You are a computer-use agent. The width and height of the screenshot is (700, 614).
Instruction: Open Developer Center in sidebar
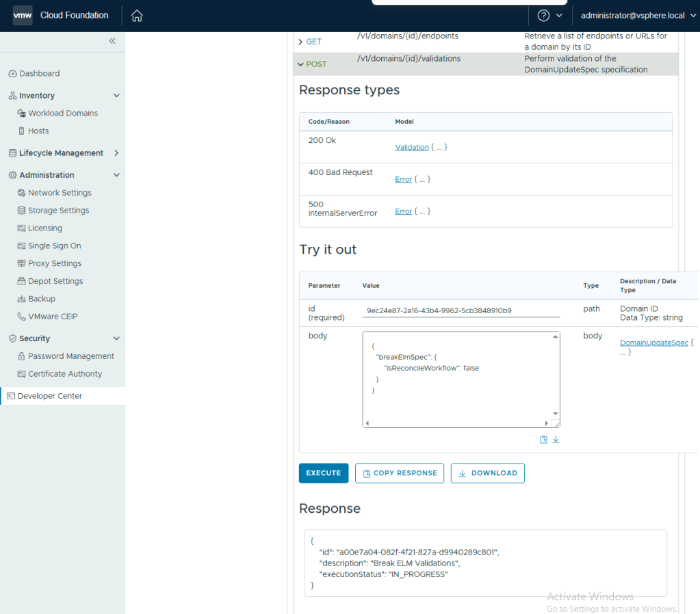click(49, 396)
